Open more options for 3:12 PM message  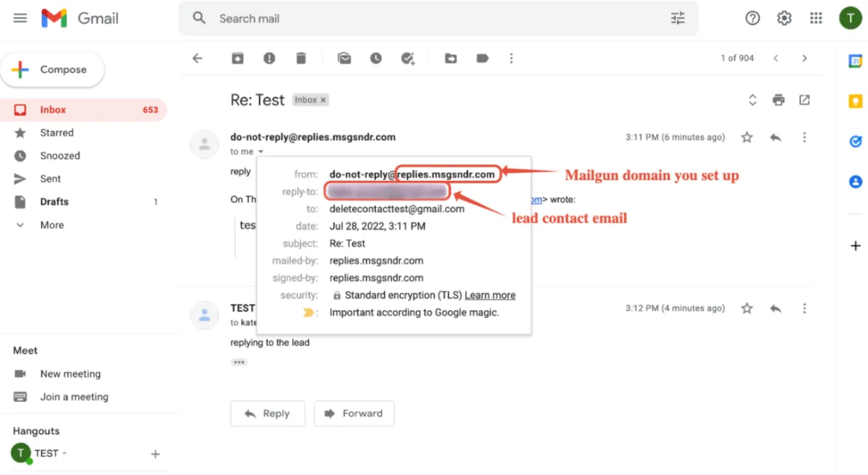(804, 308)
